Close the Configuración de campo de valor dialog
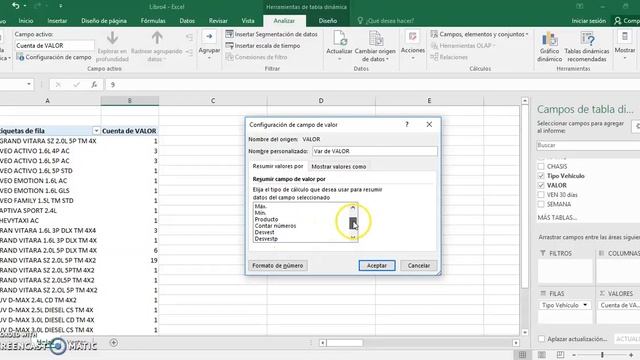The height and width of the screenshot is (360, 640). pos(429,124)
